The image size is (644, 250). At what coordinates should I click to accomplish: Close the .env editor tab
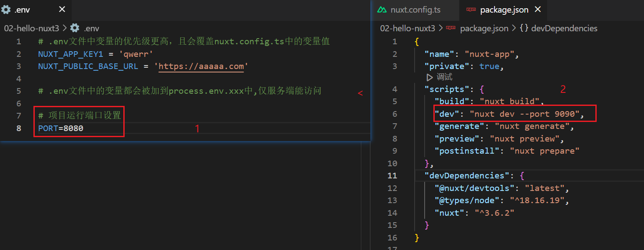(62, 9)
